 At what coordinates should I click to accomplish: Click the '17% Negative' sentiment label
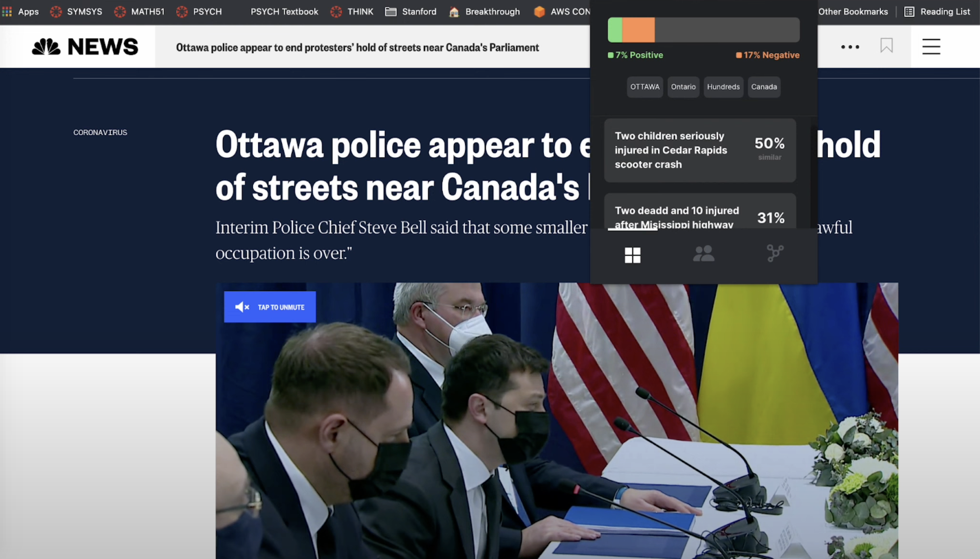768,55
